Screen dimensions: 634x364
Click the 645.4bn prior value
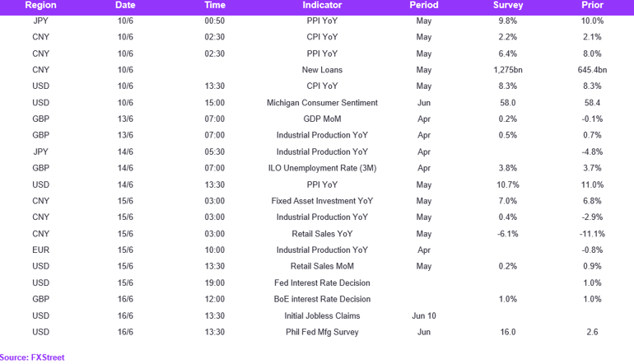(592, 70)
